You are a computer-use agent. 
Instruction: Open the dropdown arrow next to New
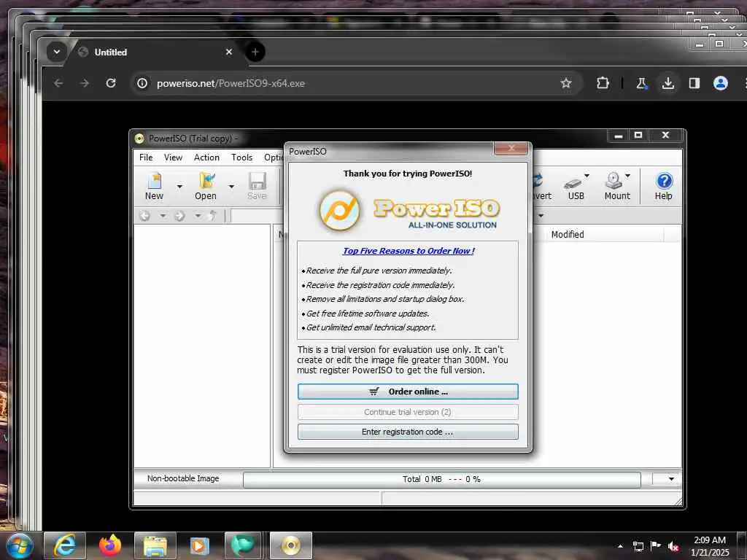pyautogui.click(x=179, y=186)
